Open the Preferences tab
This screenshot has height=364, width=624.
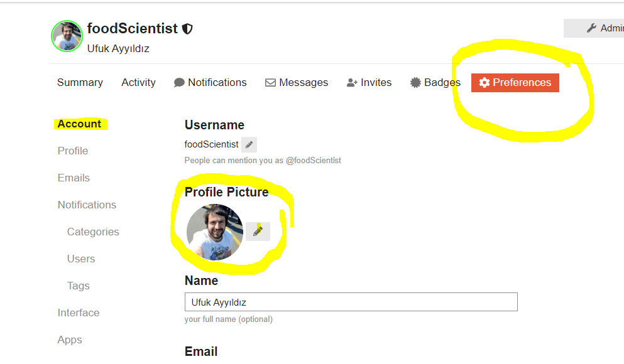point(515,83)
